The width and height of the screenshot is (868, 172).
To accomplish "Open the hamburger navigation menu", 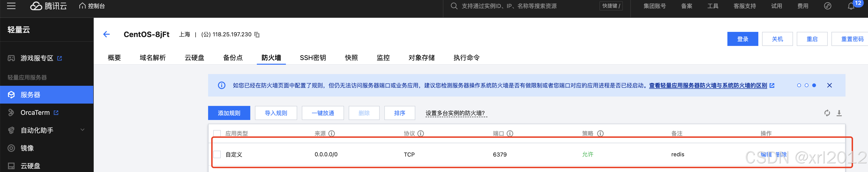I will pos(11,6).
